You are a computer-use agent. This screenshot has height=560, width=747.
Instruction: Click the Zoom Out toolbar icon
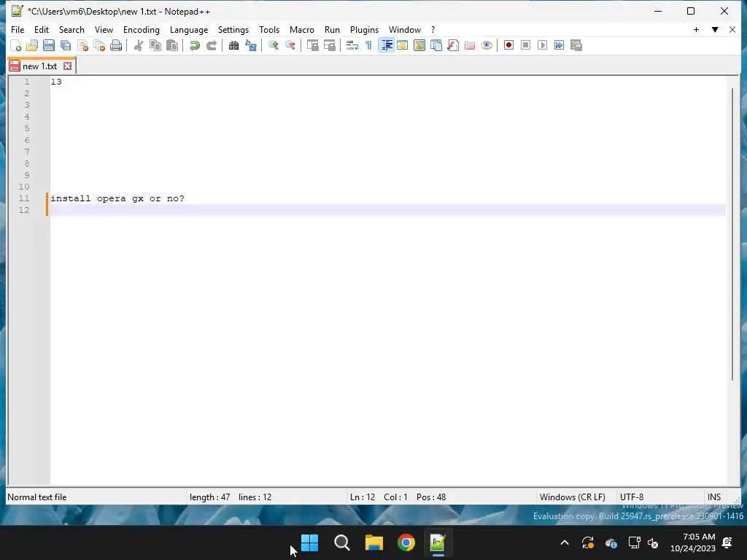pyautogui.click(x=290, y=45)
